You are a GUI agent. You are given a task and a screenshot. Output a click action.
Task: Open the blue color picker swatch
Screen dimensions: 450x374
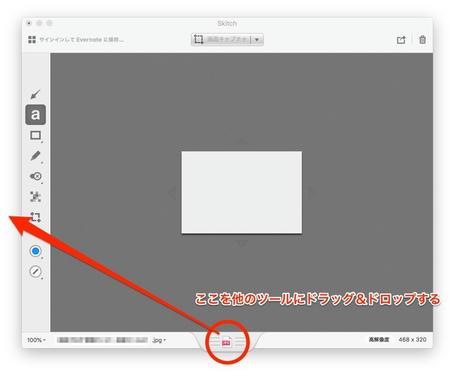(x=35, y=251)
